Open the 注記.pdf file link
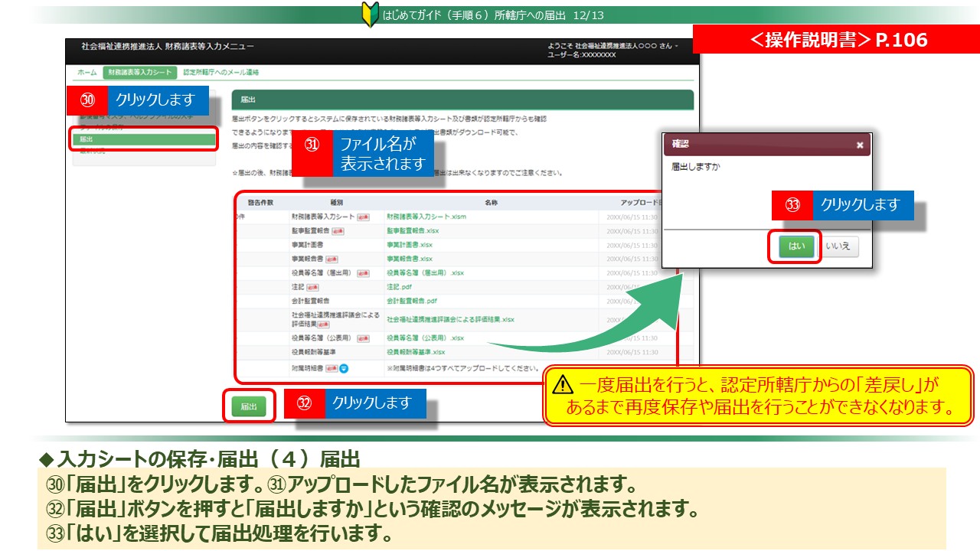The width and height of the screenshot is (980, 551). [399, 287]
